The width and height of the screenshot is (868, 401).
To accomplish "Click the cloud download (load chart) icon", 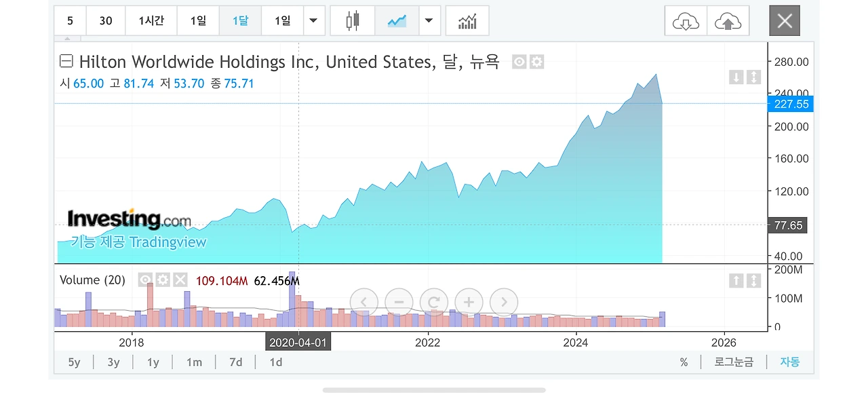I will tap(686, 21).
